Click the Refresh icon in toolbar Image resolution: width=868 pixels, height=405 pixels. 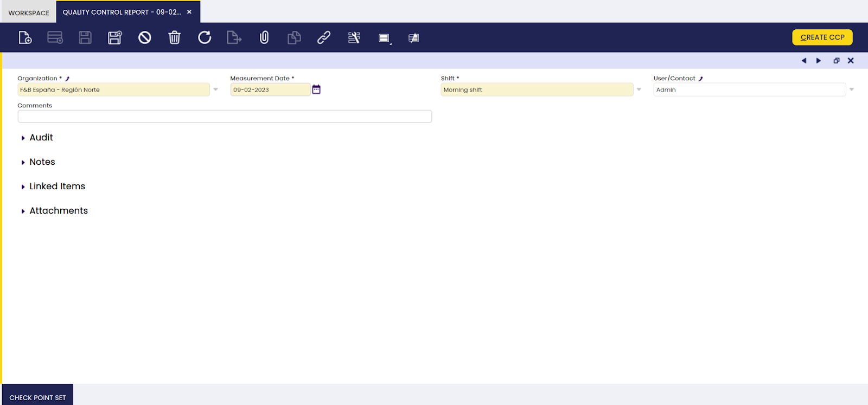(205, 37)
